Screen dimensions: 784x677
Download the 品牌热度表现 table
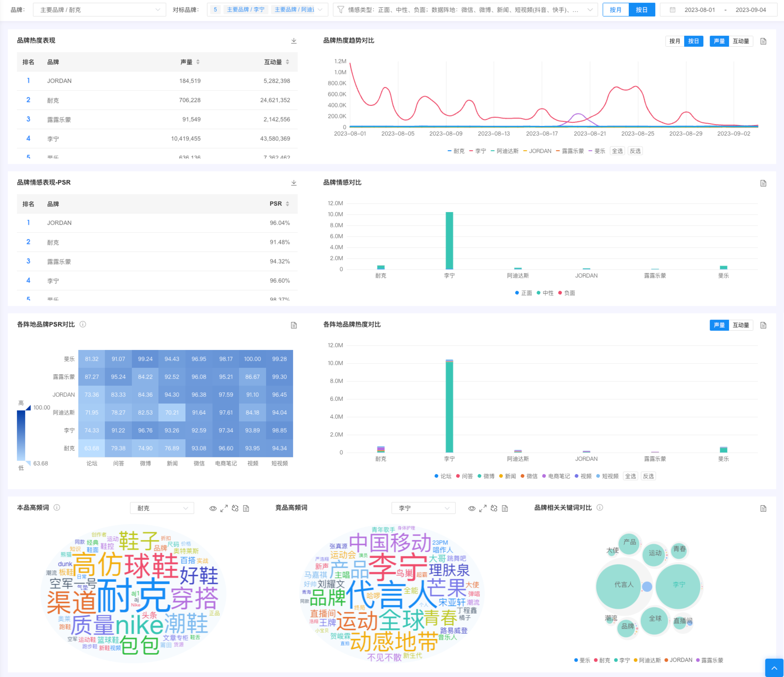[x=294, y=41]
